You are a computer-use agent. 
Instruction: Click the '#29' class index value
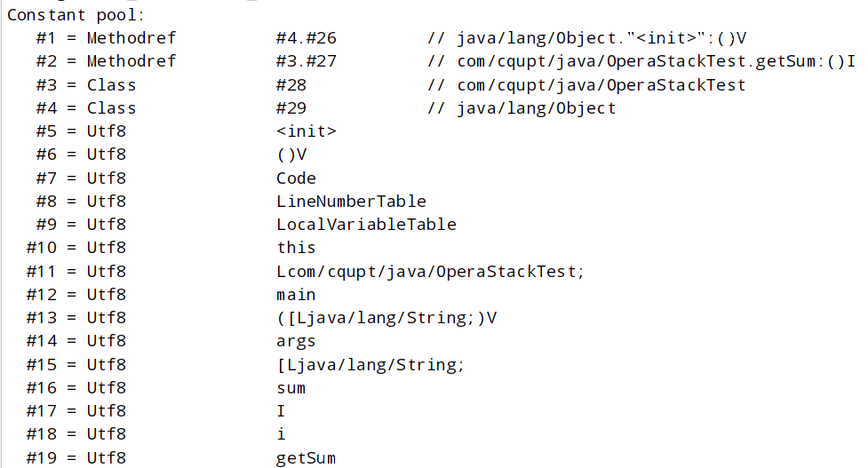click(x=291, y=108)
